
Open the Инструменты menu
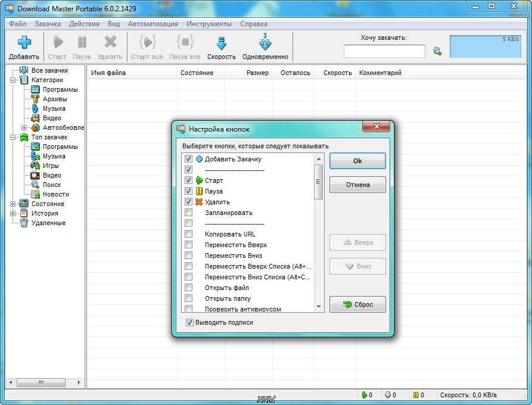(x=209, y=24)
